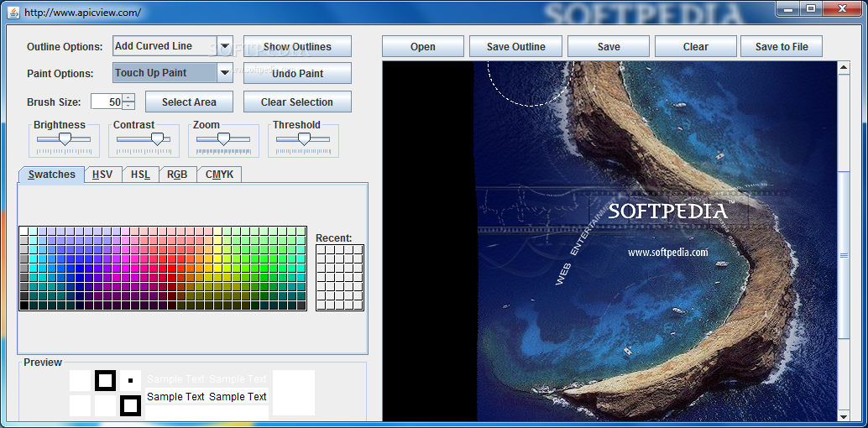868x428 pixels.
Task: Click the dashed circle brush cursor on image
Action: coord(530,83)
